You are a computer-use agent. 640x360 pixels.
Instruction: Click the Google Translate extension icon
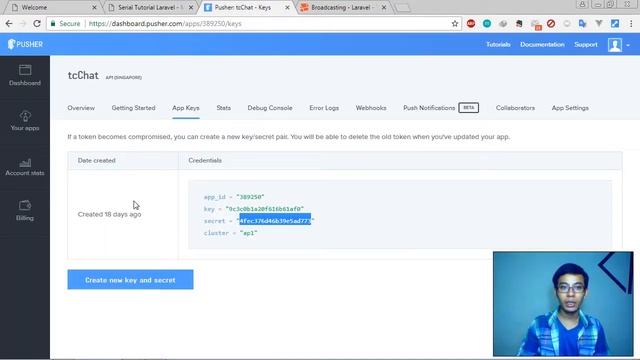[583, 24]
